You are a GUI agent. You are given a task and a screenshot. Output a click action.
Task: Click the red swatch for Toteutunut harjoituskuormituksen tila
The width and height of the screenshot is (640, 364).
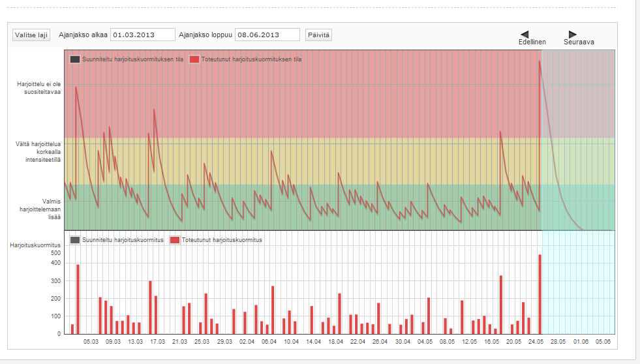[194, 59]
